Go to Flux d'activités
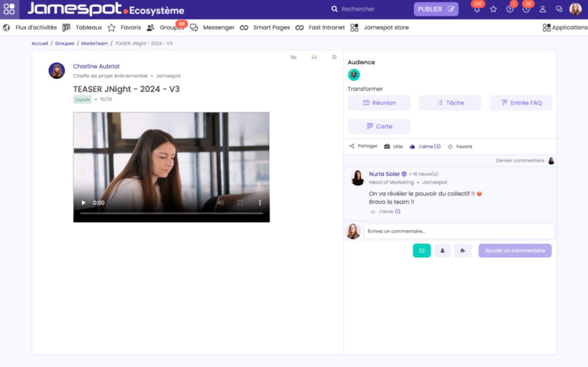 pyautogui.click(x=30, y=28)
